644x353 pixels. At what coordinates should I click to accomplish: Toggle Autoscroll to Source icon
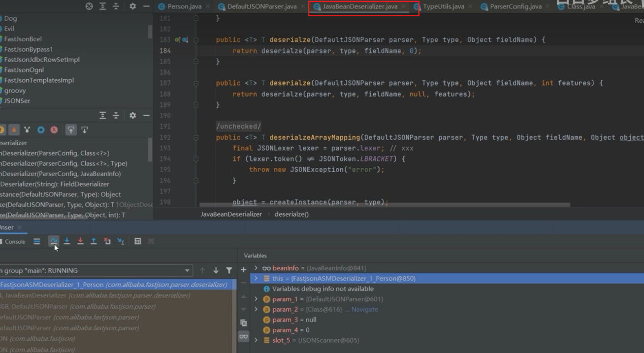[71, 130]
